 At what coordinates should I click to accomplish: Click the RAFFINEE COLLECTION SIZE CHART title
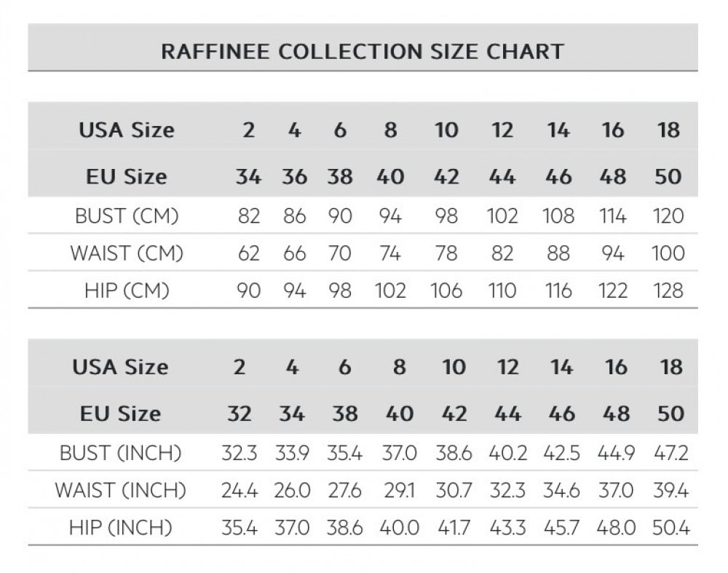click(362, 51)
